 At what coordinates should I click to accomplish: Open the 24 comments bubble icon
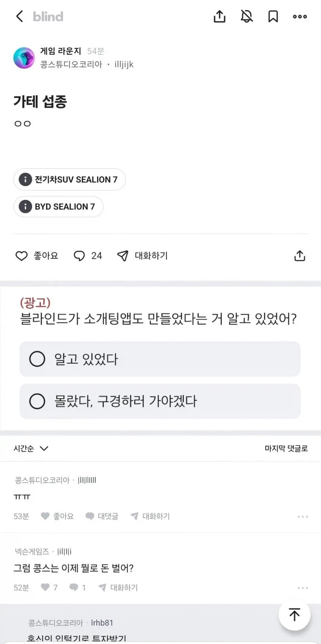[79, 256]
